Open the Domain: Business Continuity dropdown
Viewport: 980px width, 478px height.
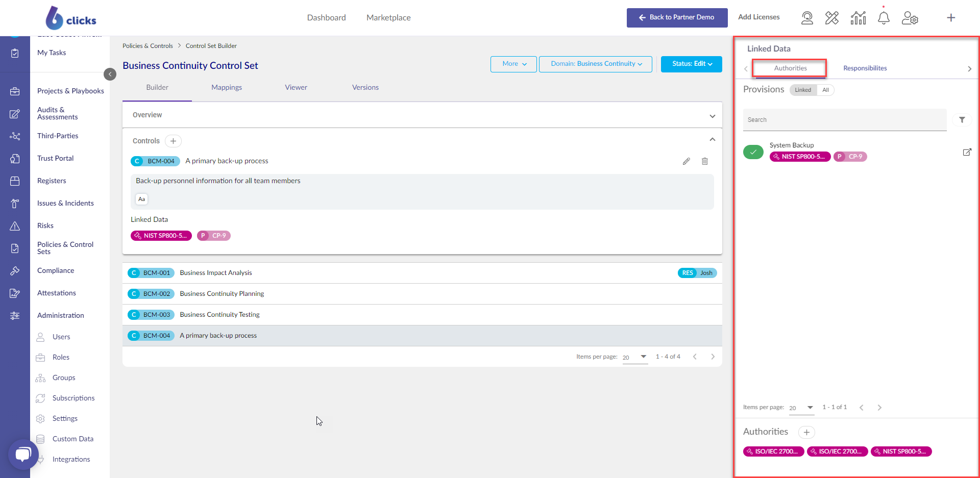pyautogui.click(x=596, y=64)
